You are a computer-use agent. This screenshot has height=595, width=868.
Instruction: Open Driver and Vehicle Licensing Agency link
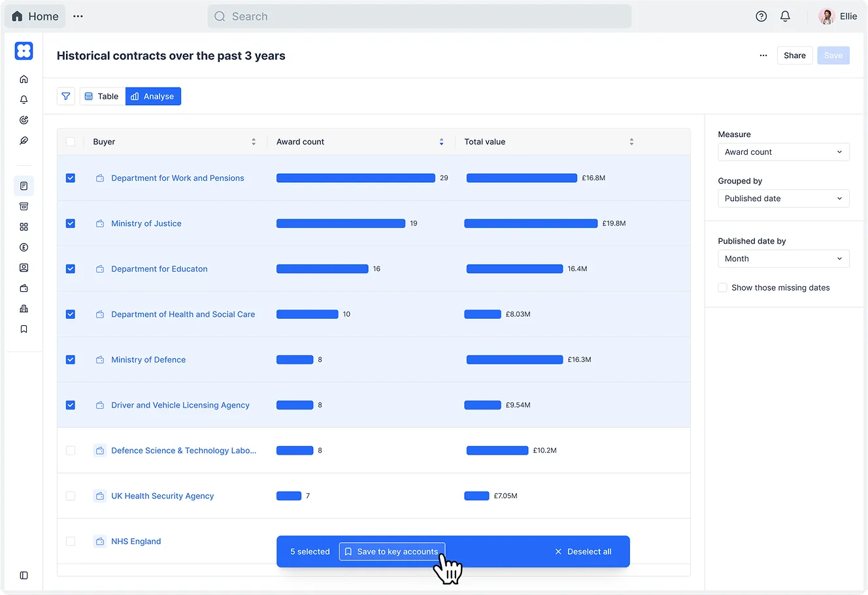point(180,405)
